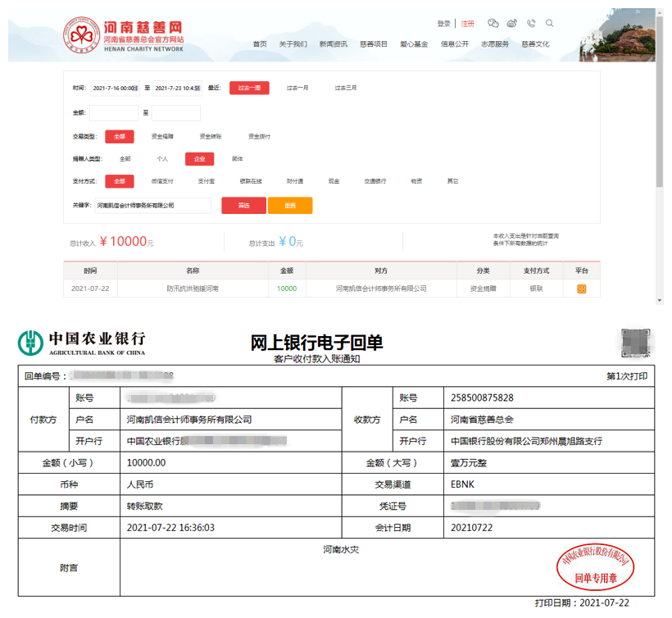Screen dimensions: 672x618
Task: Click the 2021-07-22 date cell in the table
Action: click(x=90, y=289)
